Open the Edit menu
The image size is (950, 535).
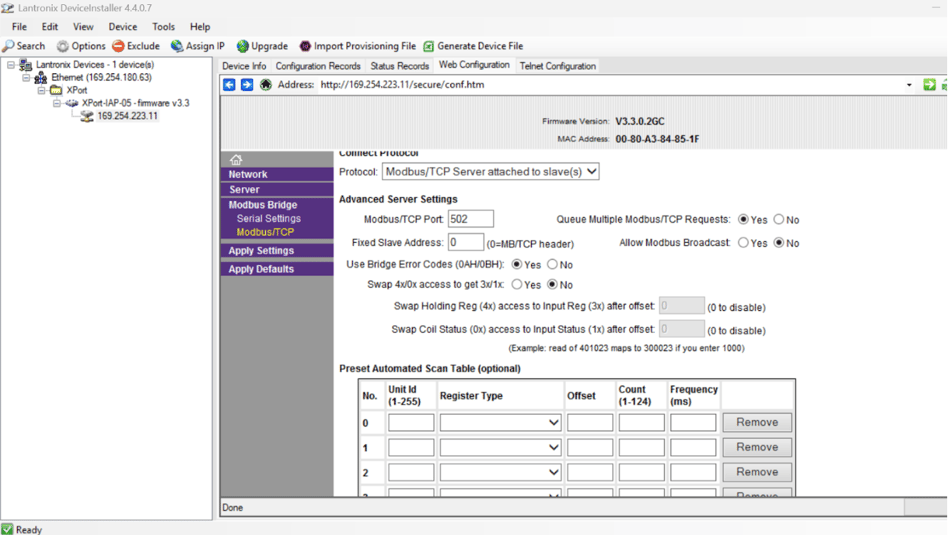50,27
